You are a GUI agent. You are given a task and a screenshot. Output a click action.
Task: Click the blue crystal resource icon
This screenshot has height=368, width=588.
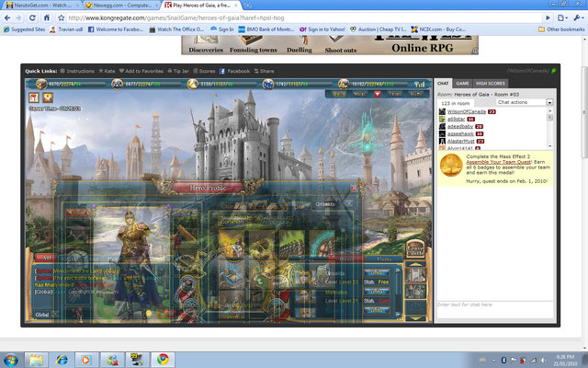click(267, 84)
